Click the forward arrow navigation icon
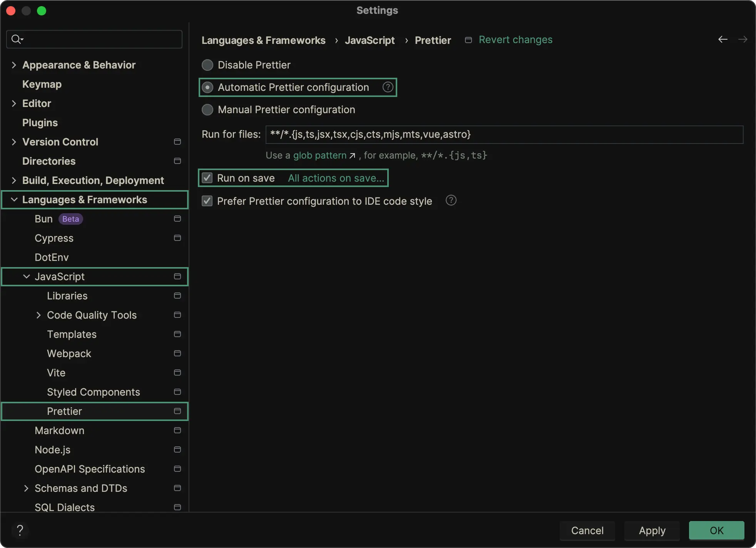 point(743,39)
